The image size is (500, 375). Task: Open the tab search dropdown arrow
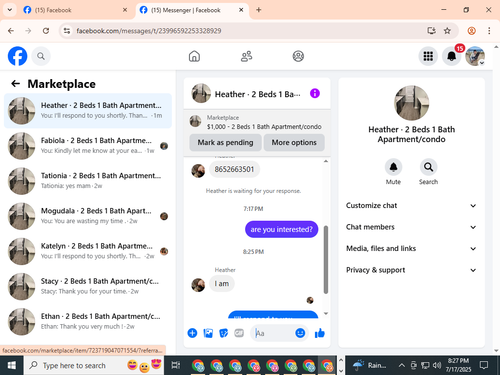coord(10,10)
